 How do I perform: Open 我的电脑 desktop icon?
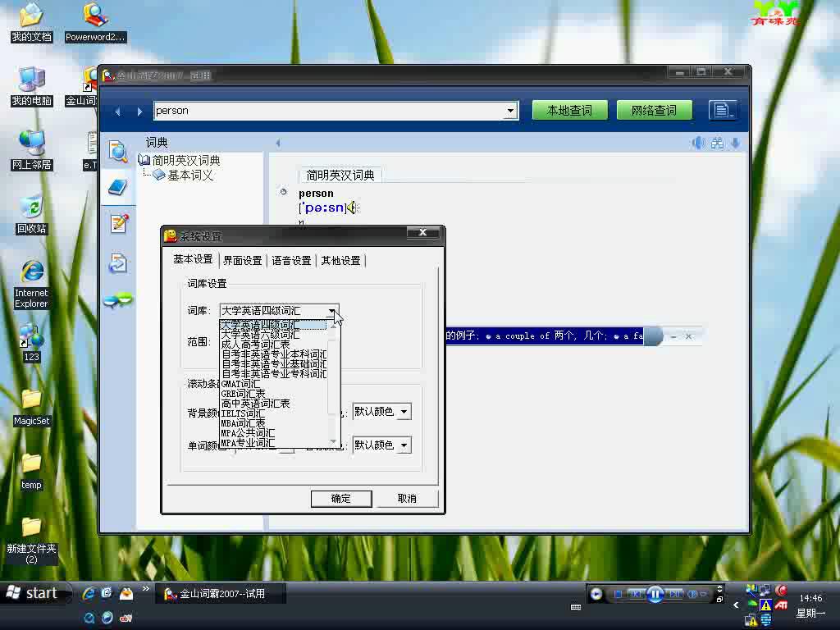tap(32, 87)
